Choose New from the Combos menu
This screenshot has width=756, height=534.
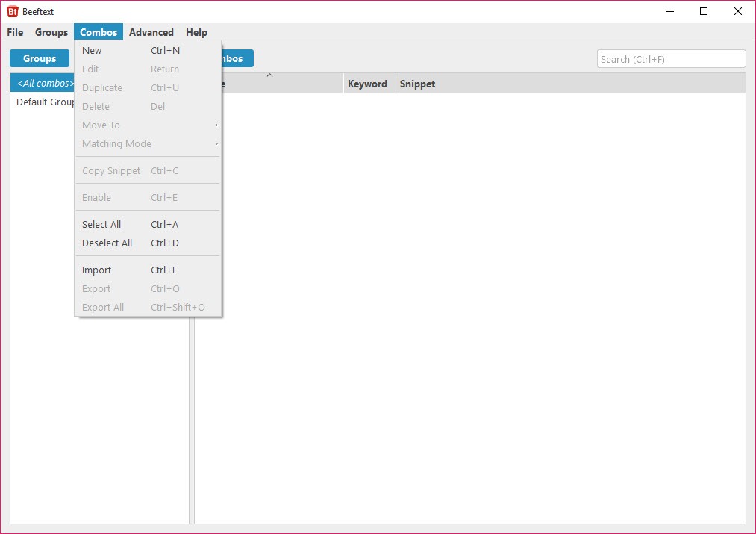[x=148, y=50]
